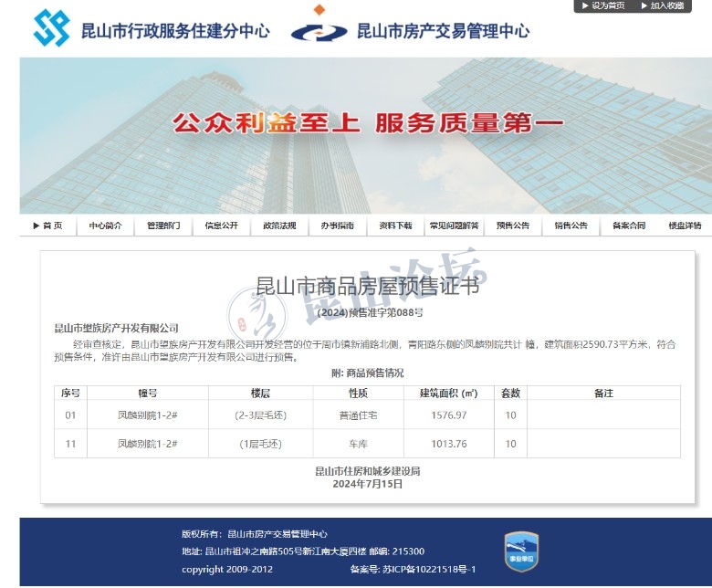The width and height of the screenshot is (712, 588).
Task: Open the 管理部门 navigation item
Action: pyautogui.click(x=163, y=226)
